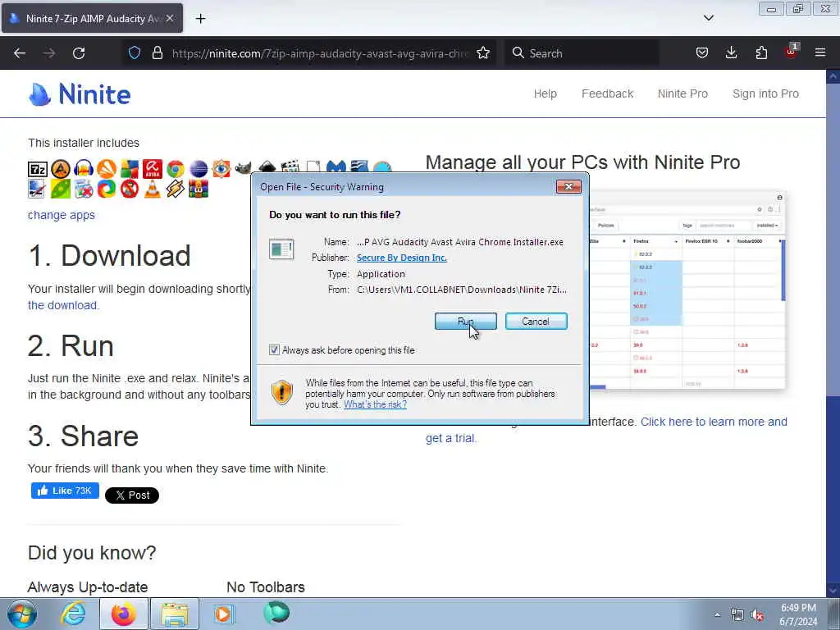The width and height of the screenshot is (840, 630).
Task: Click the red Avira icon
Action: coord(153,169)
